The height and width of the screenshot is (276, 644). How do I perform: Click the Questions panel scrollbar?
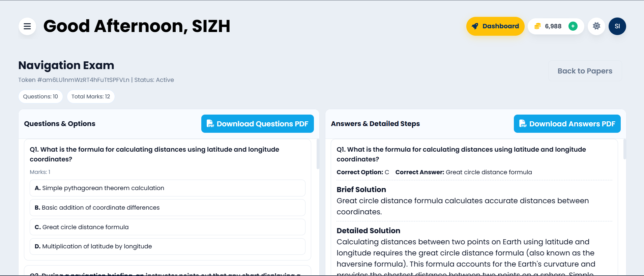tap(318, 154)
